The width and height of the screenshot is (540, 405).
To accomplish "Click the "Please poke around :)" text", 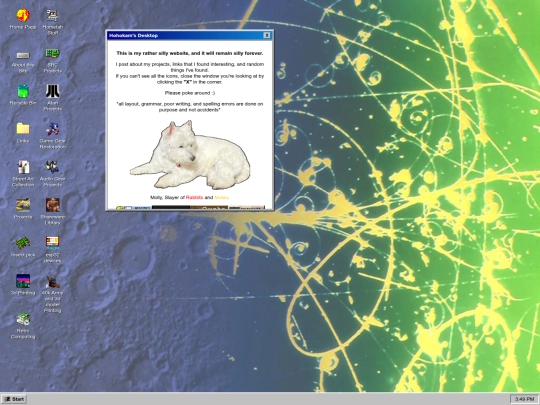I will [x=190, y=93].
